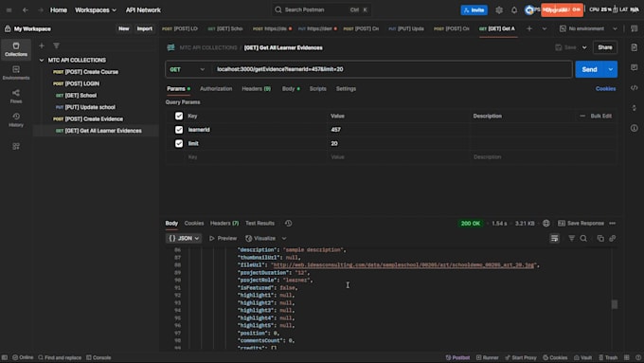
Task: Click the request URL input field
Action: click(391, 69)
